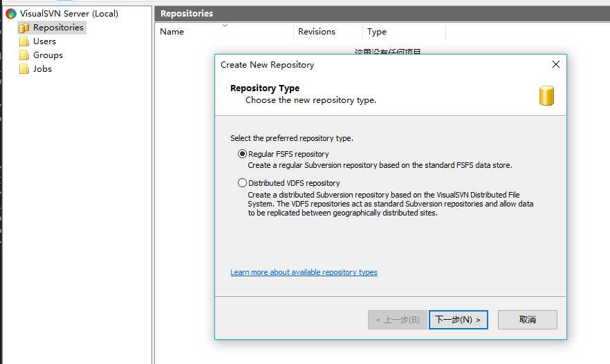
Task: Click the VisualSVN Server root icon
Action: [11, 14]
